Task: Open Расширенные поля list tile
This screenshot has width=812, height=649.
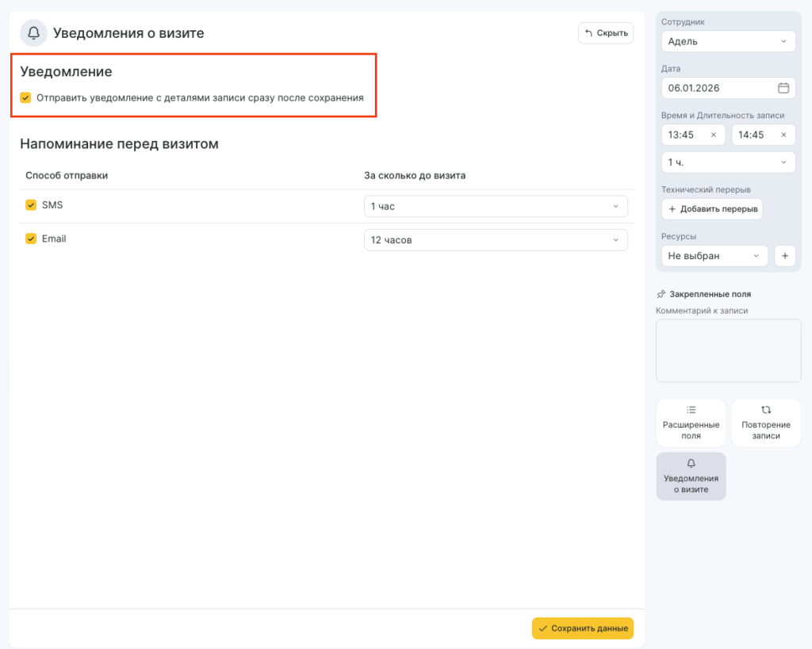Action: tap(691, 423)
